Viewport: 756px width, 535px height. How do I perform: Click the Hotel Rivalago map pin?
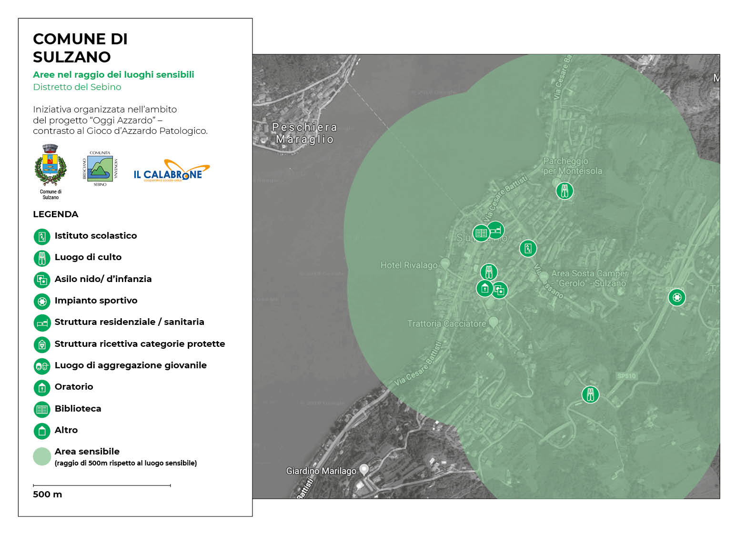click(x=445, y=263)
